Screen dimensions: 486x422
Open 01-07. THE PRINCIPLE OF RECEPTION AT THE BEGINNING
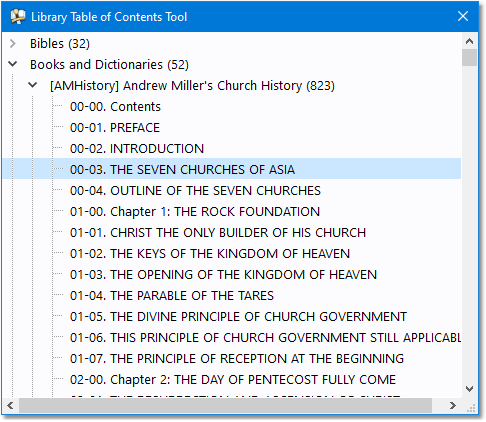237,359
